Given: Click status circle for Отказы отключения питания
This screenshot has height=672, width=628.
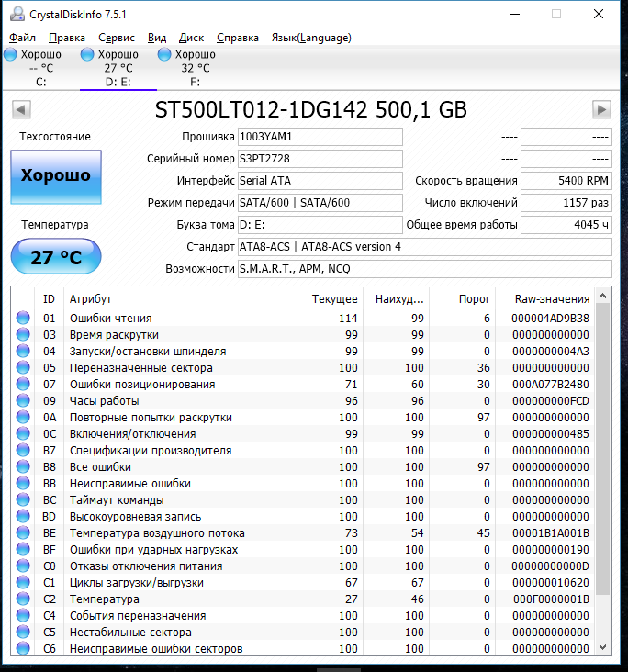Looking at the screenshot, I should (23, 566).
